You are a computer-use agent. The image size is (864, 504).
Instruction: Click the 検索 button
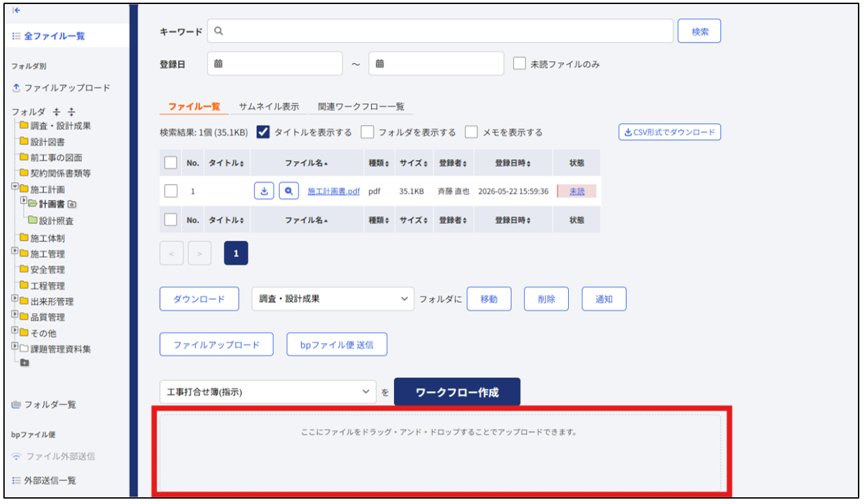699,31
